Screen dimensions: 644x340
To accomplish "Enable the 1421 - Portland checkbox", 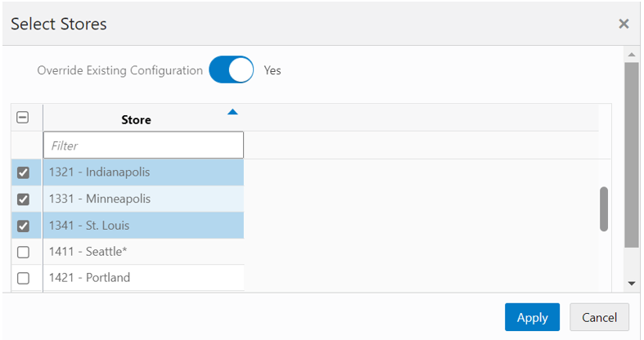I will (23, 278).
